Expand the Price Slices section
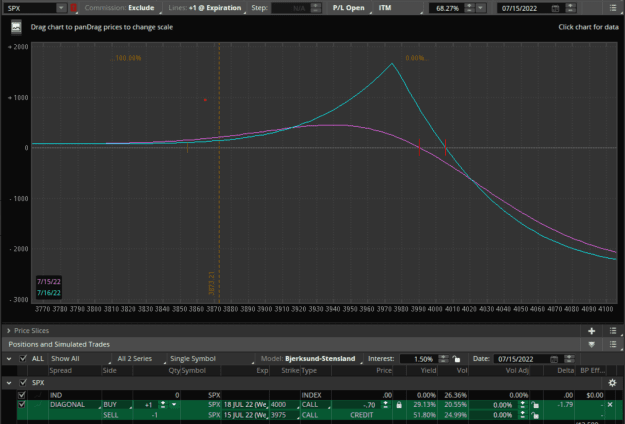This screenshot has height=424, width=625. (8, 331)
